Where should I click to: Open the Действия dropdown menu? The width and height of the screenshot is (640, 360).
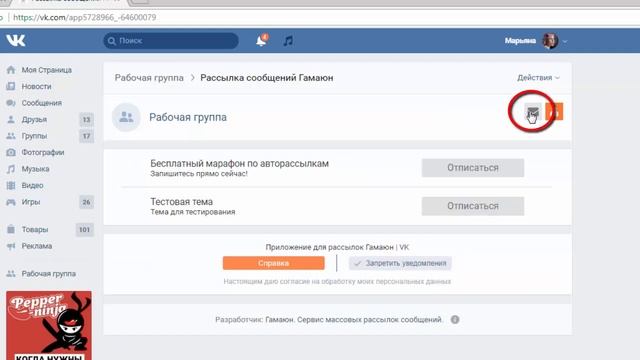538,78
